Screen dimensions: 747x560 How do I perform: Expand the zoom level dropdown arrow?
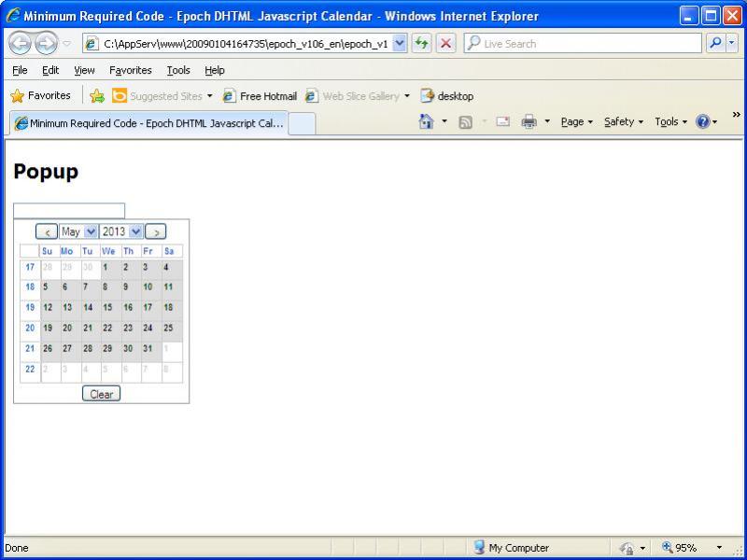tap(719, 548)
